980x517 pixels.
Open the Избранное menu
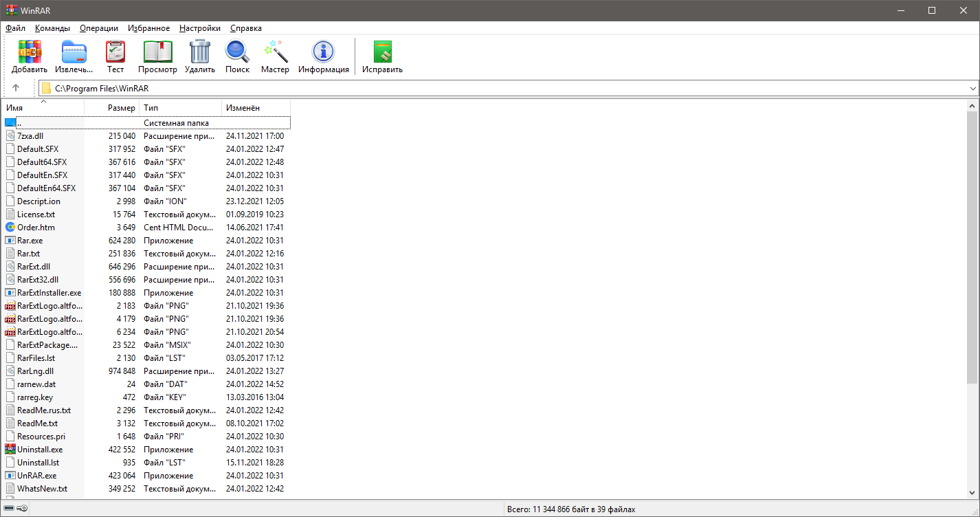pos(148,28)
